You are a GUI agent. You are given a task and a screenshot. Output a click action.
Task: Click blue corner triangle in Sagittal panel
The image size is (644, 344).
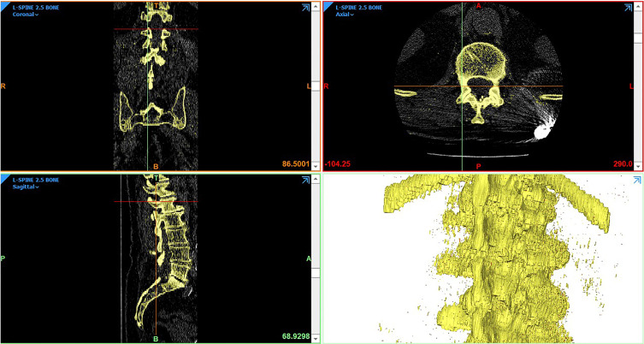(4, 177)
